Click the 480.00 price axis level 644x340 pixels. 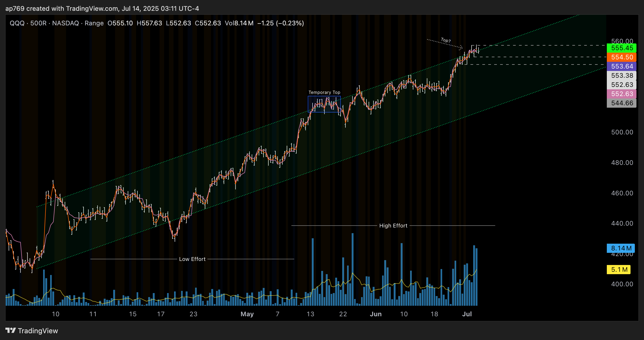coord(622,163)
